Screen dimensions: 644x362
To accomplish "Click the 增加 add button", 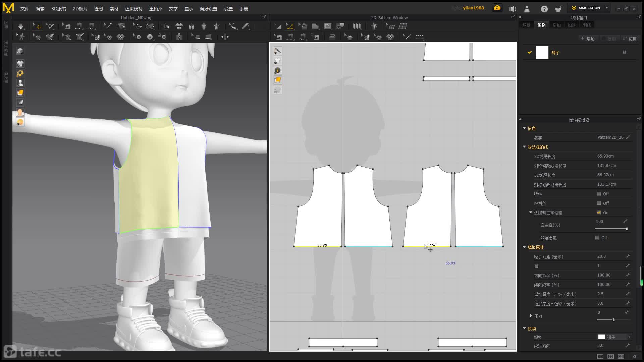I will 588,39.
